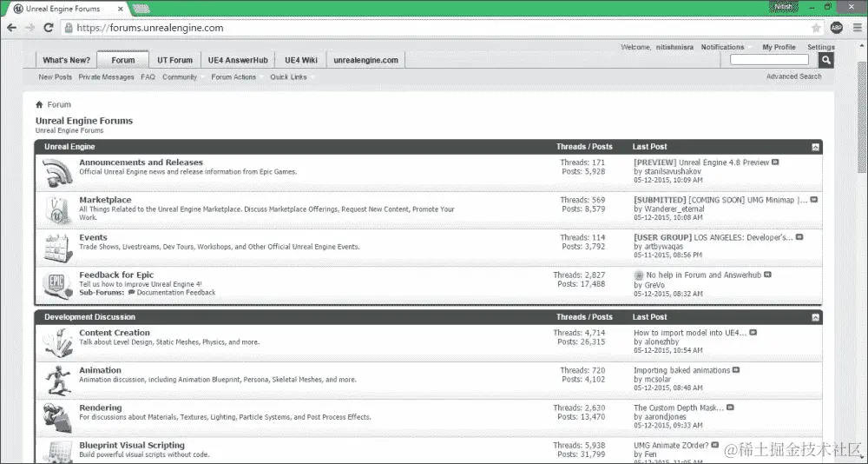The image size is (868, 464).
Task: Open the Forum Actions dropdown menu
Action: (236, 77)
